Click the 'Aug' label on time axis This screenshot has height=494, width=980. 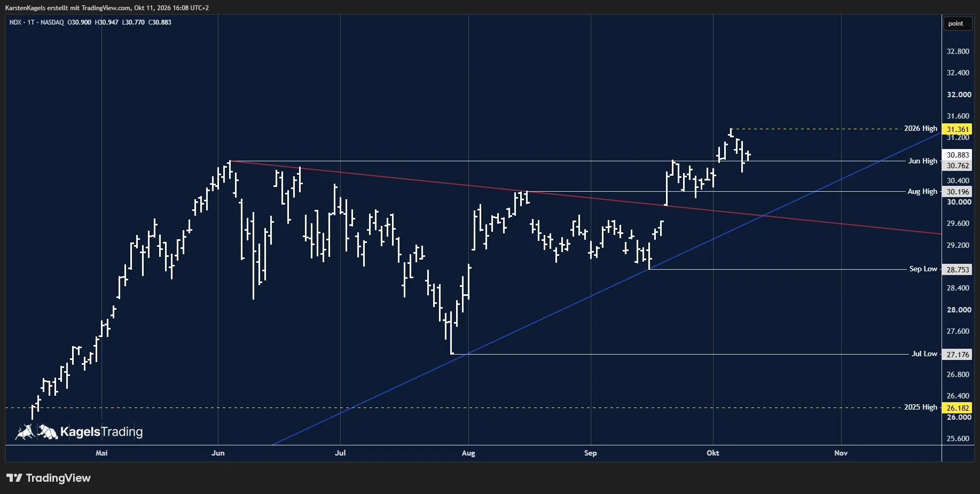[x=468, y=453]
